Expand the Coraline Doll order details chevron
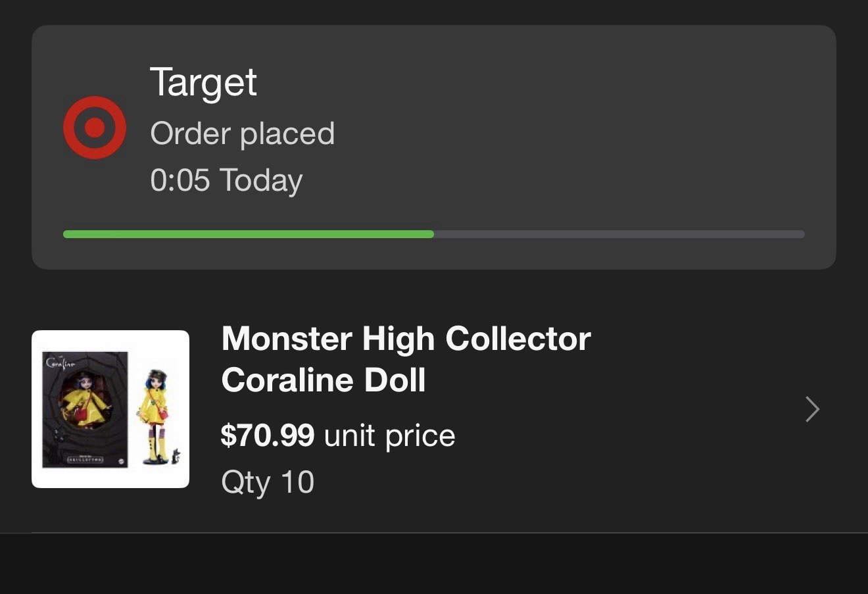 click(x=812, y=409)
